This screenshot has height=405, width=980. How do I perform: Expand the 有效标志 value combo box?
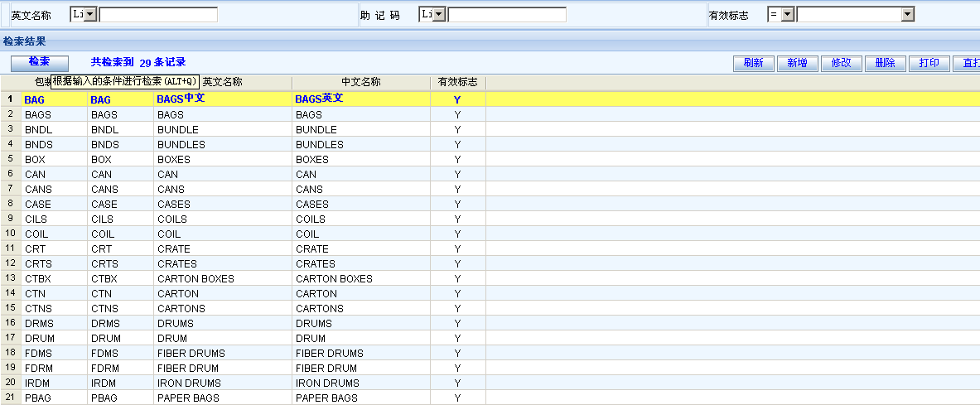(x=908, y=15)
